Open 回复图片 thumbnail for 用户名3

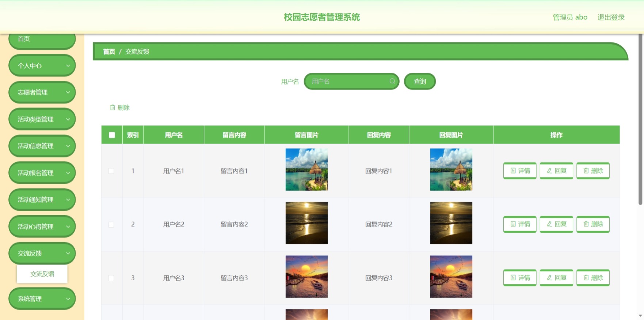point(451,277)
